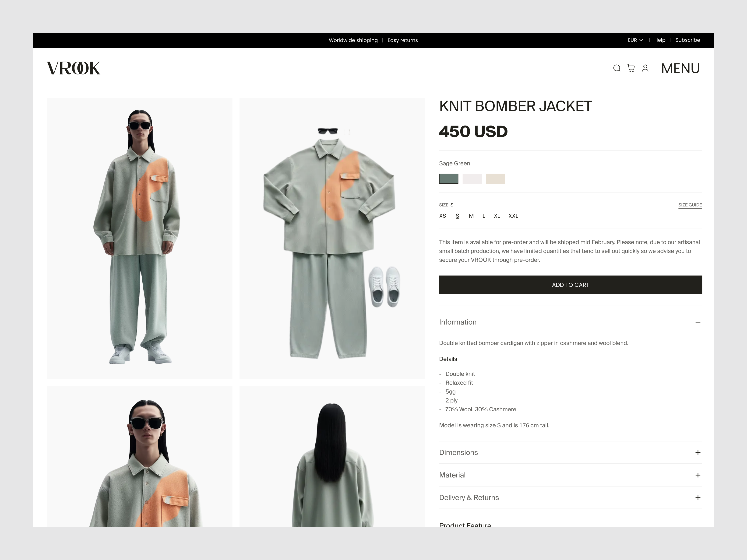
Task: Open the SIZE GUIDE link
Action: [690, 205]
